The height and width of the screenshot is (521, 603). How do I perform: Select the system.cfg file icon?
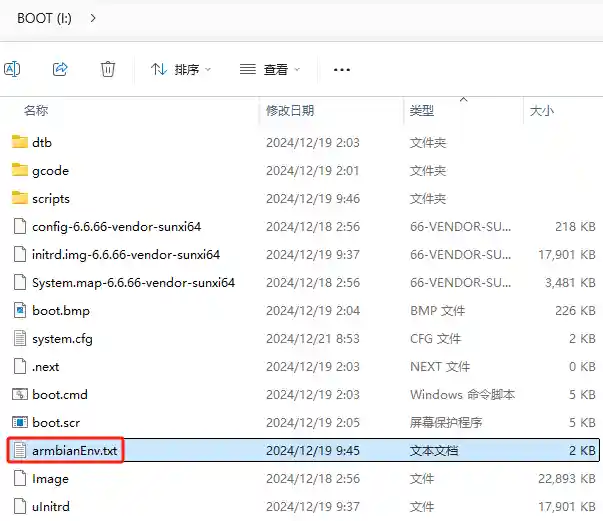pyautogui.click(x=20, y=338)
